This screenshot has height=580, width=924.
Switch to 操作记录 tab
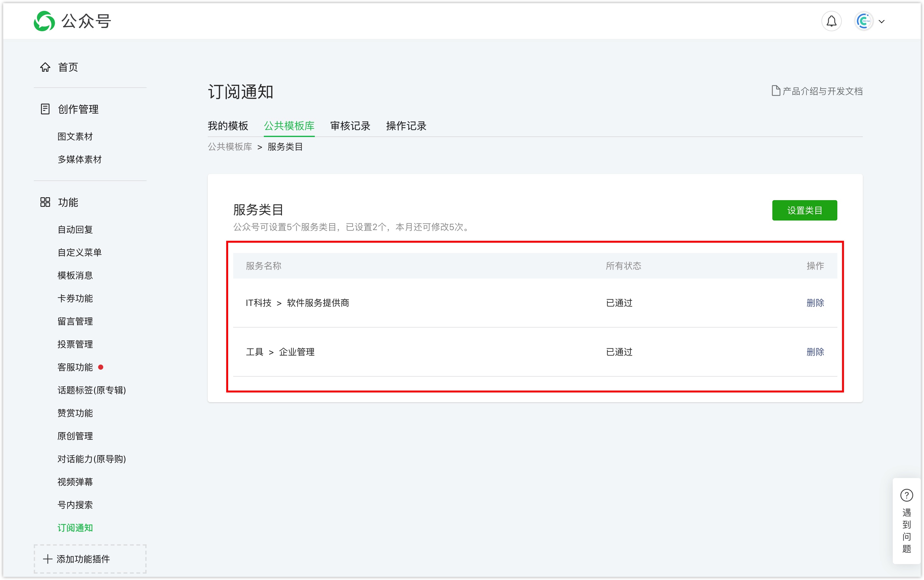[406, 126]
